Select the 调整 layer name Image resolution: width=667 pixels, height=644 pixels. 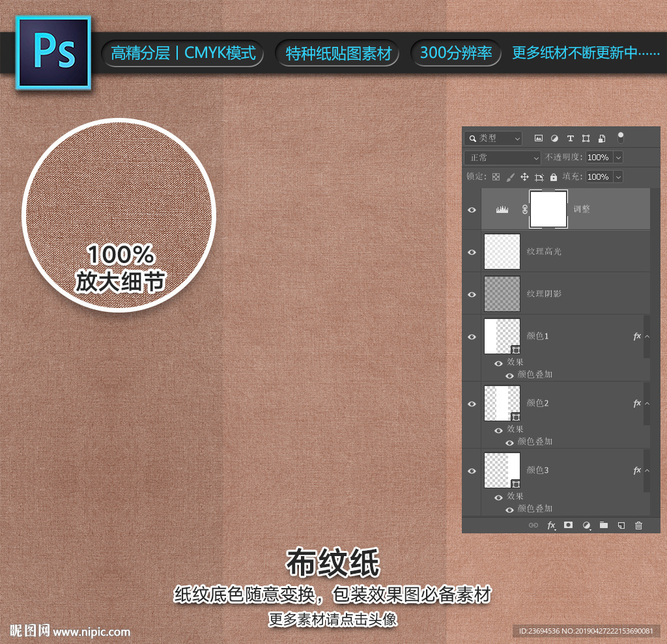pos(582,209)
